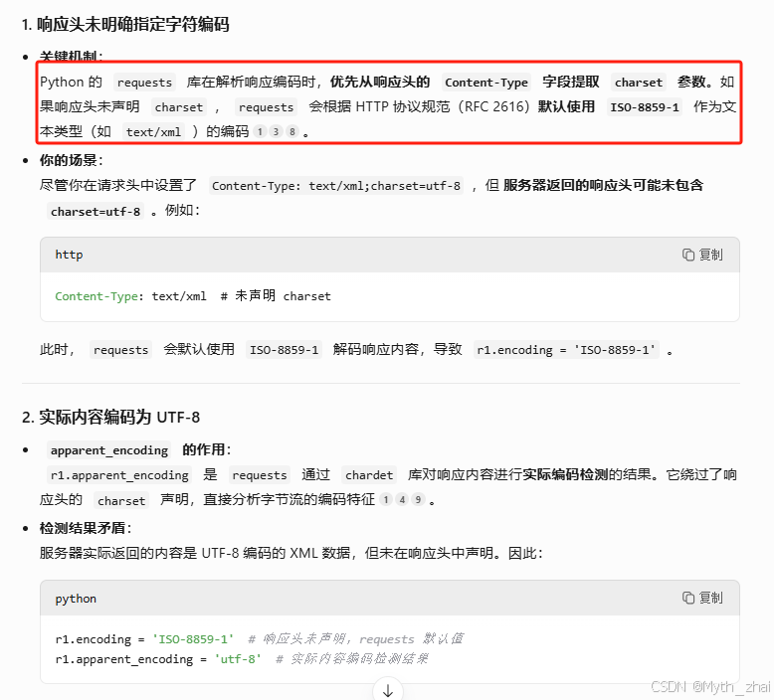Open citation badge 1 after 的编码
Image resolution: width=774 pixels, height=700 pixels.
click(x=260, y=131)
